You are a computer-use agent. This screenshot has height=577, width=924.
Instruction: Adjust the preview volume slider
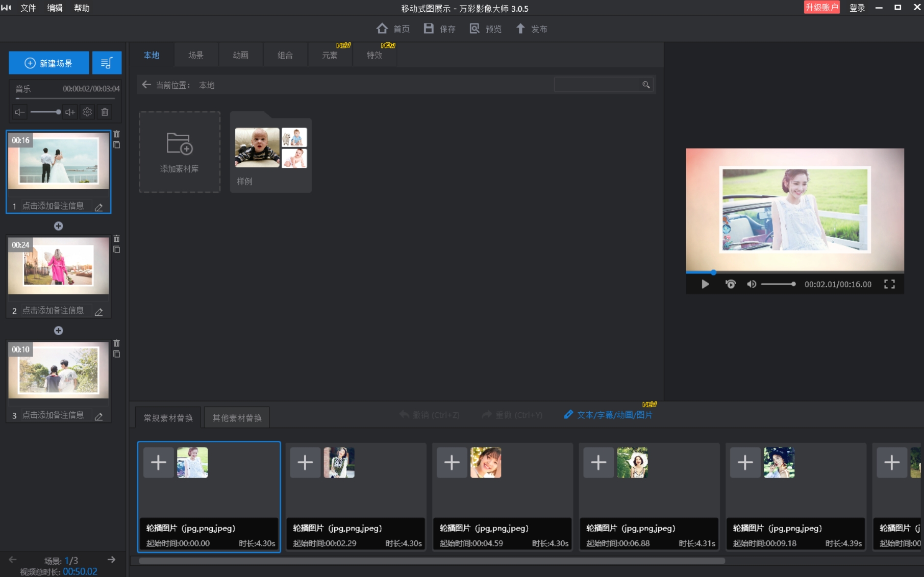(x=779, y=284)
